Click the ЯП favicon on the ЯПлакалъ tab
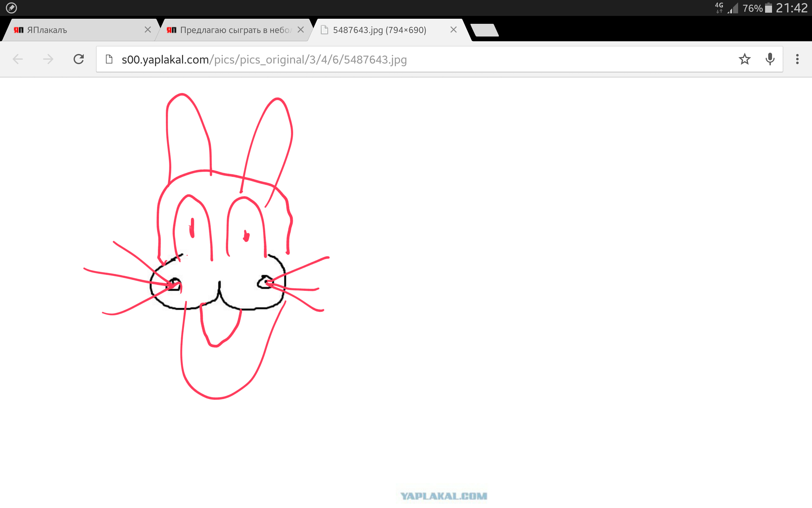The width and height of the screenshot is (812, 508). pos(18,30)
